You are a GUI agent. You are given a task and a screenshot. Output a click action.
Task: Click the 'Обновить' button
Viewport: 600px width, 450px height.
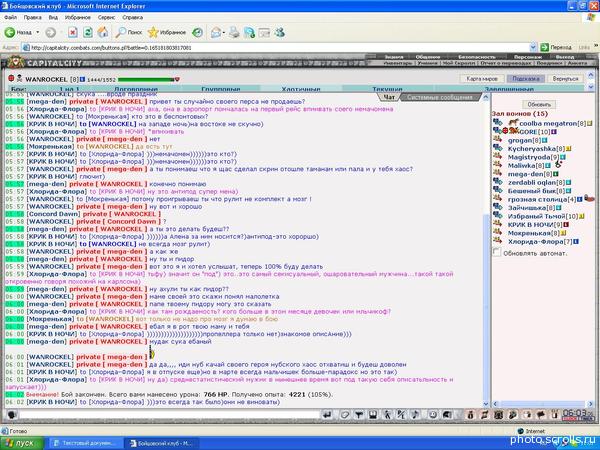[539, 104]
